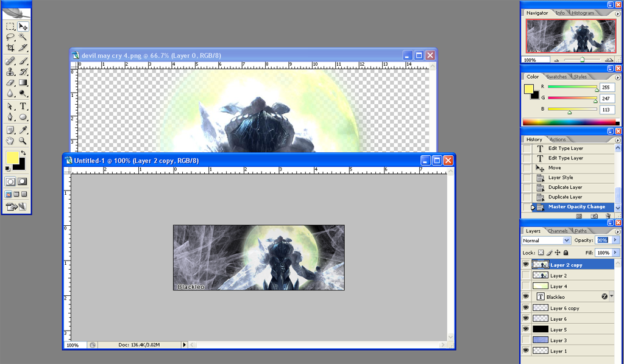
Task: Open the Color palette options menu
Action: pyautogui.click(x=618, y=77)
